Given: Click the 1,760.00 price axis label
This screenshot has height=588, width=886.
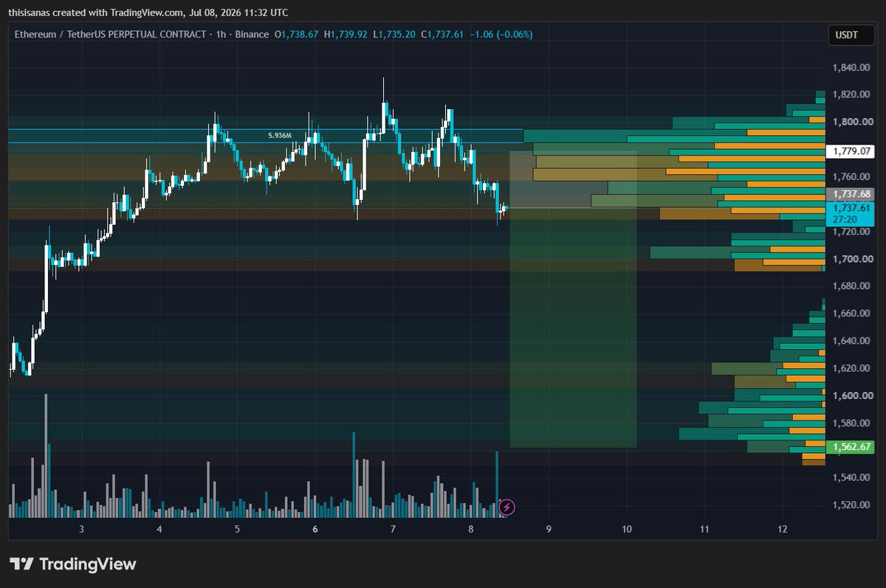Looking at the screenshot, I should (x=853, y=177).
